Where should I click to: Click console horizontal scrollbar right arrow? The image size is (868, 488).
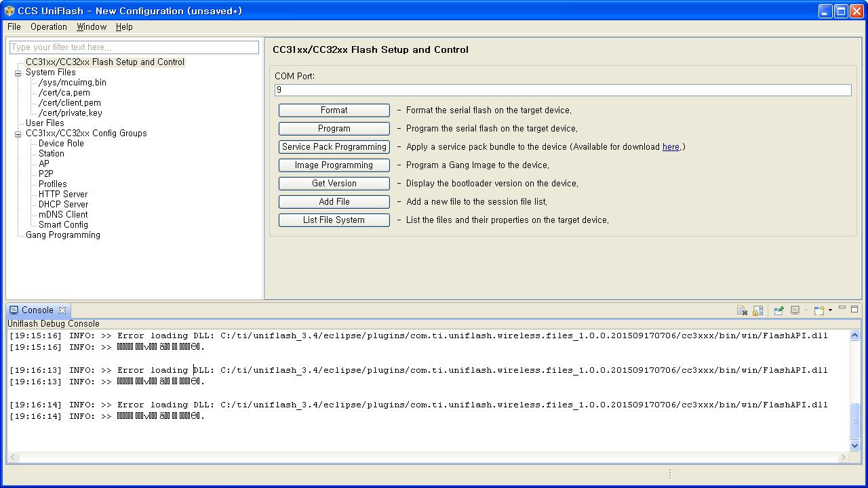(844, 457)
